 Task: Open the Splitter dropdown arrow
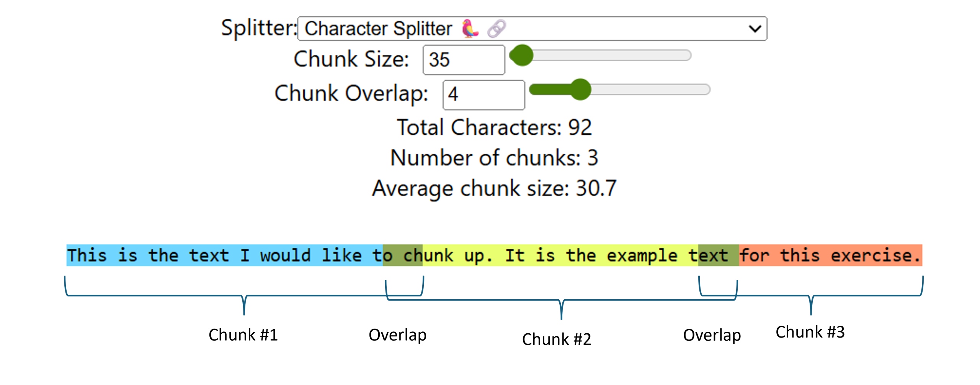coord(755,29)
